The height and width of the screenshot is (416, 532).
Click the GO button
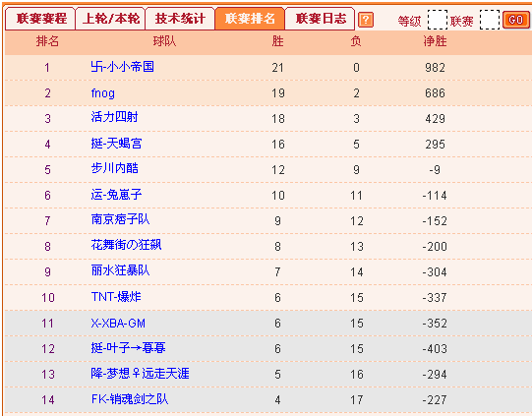[515, 20]
